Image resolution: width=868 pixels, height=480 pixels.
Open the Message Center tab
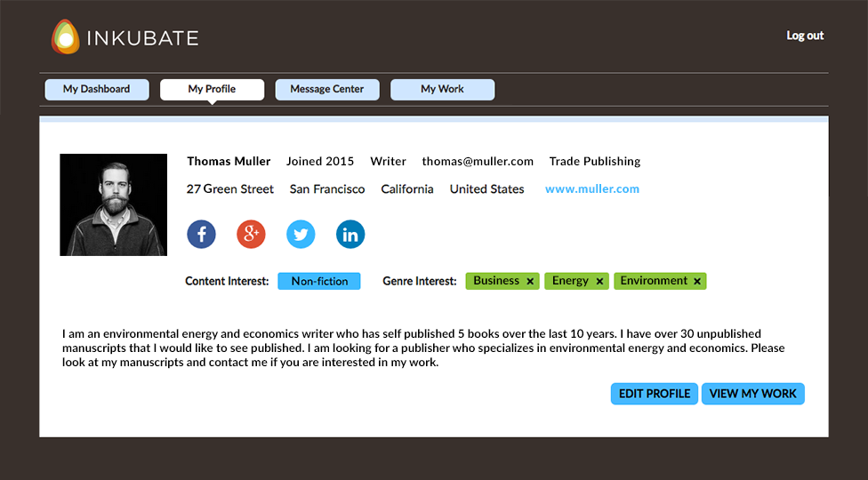tap(327, 90)
